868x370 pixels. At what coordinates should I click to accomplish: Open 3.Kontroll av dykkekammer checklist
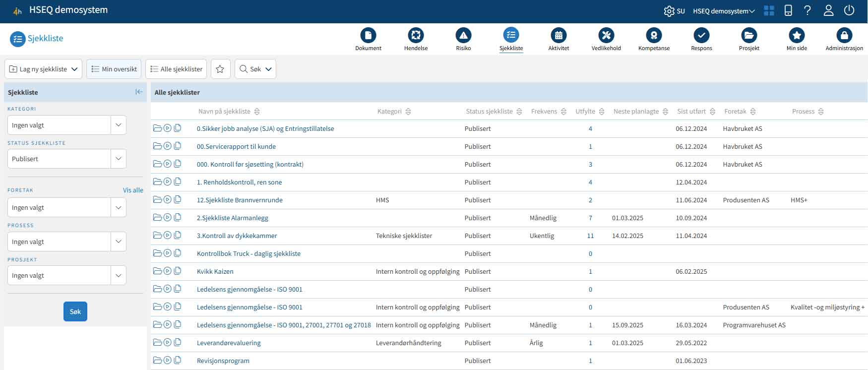point(237,236)
